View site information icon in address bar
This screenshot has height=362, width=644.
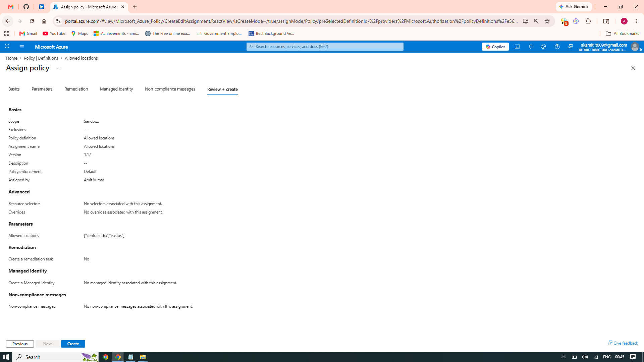tap(58, 21)
